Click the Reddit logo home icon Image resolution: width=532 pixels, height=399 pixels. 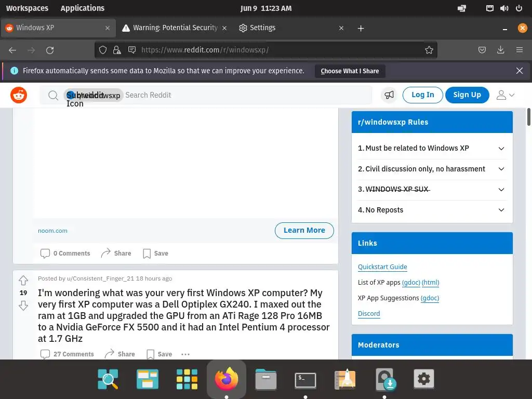click(19, 95)
